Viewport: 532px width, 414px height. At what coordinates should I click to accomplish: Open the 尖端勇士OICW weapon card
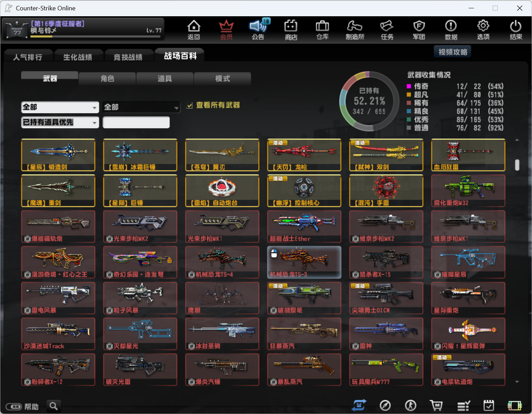pos(386,298)
